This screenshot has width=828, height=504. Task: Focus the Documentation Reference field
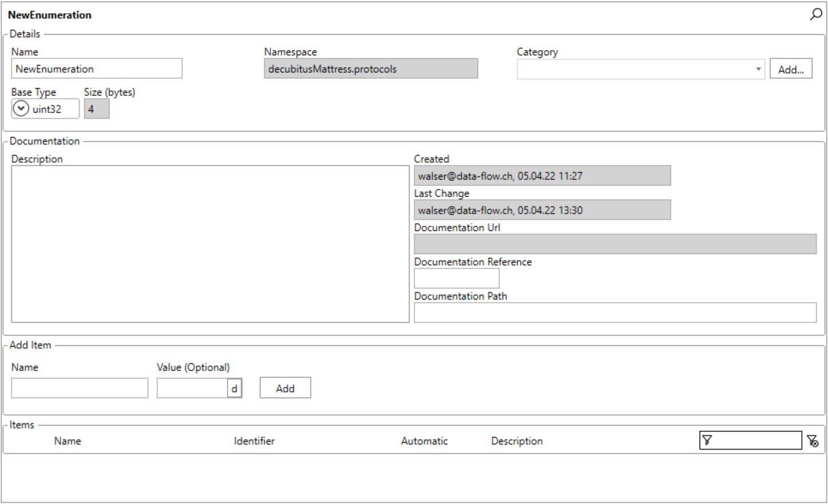457,278
